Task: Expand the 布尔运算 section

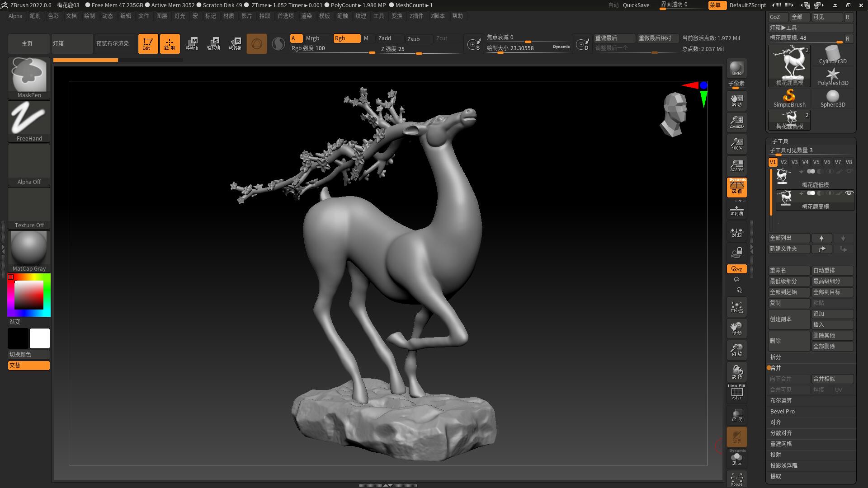Action: tap(781, 400)
